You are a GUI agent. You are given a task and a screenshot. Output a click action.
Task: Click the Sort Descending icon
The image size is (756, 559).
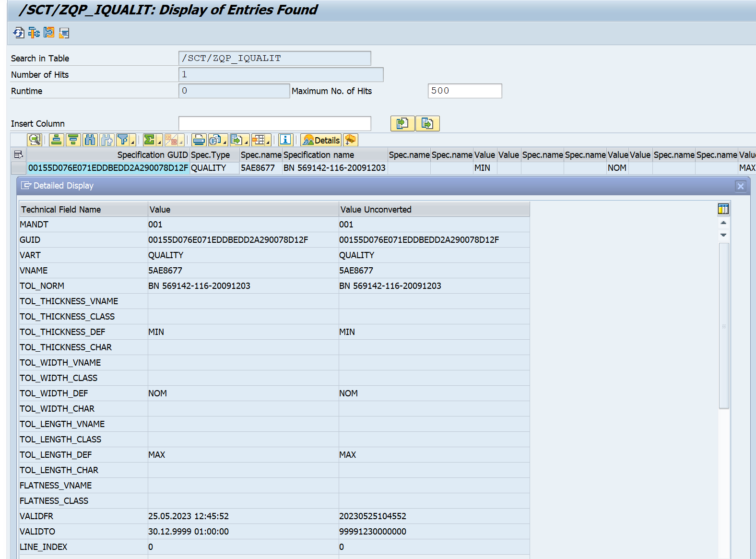[x=73, y=140]
